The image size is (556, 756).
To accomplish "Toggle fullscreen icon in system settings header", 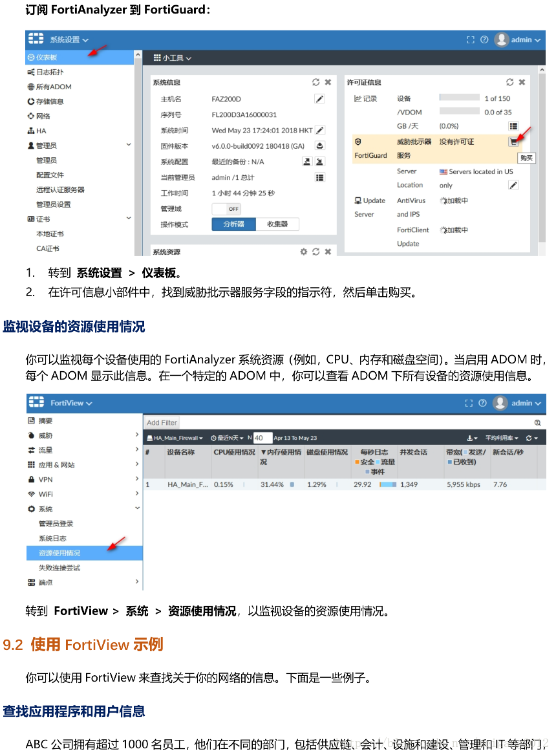I will point(471,39).
